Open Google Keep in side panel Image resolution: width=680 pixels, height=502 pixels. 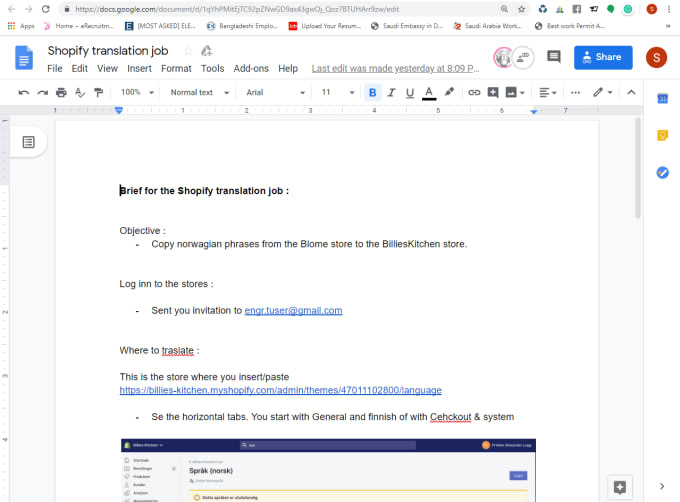[x=662, y=135]
